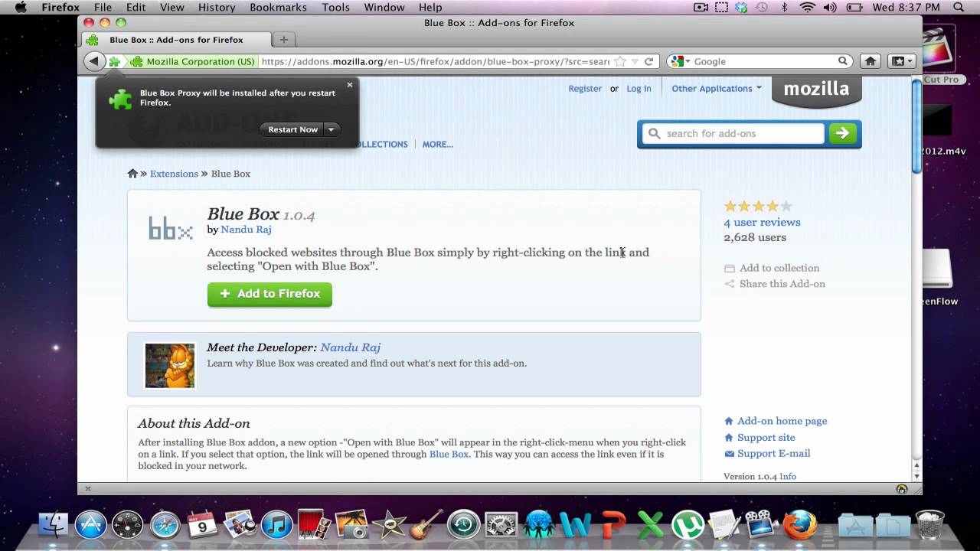980x551 pixels.
Task: Click the green arrow add-on search button
Action: pyautogui.click(x=842, y=133)
